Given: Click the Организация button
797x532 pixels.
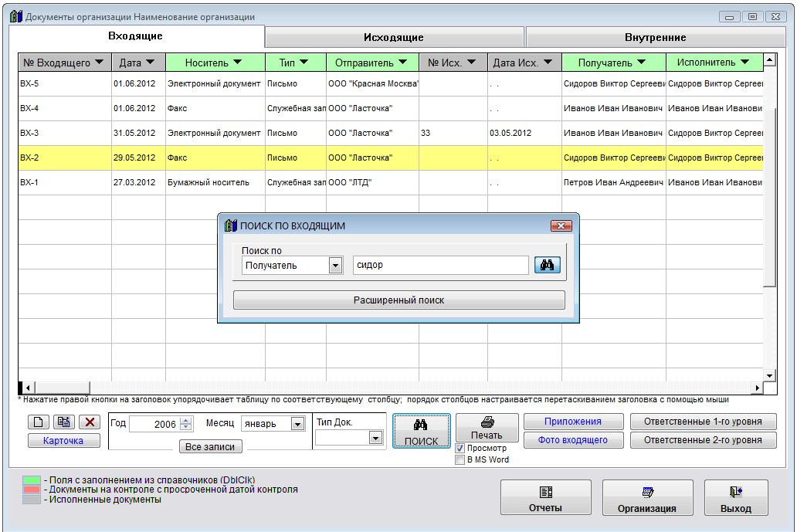Looking at the screenshot, I should pyautogui.click(x=646, y=498).
